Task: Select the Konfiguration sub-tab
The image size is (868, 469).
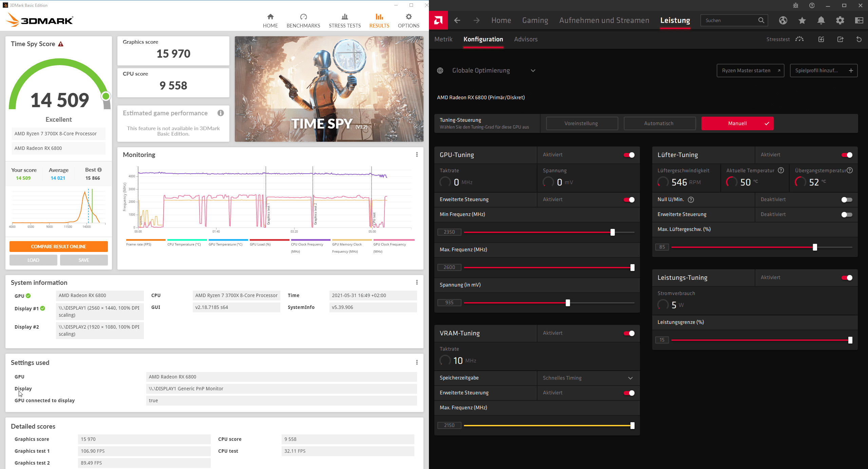Action: (483, 39)
